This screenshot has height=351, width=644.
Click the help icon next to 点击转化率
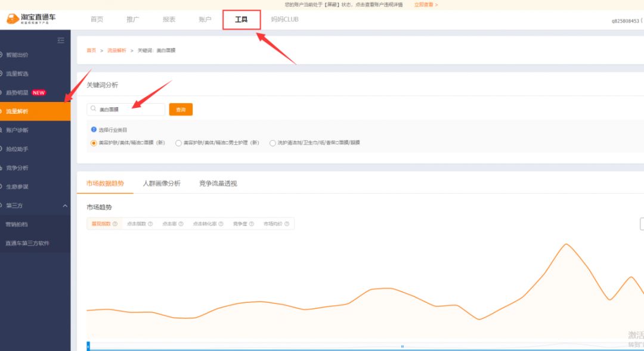click(221, 224)
